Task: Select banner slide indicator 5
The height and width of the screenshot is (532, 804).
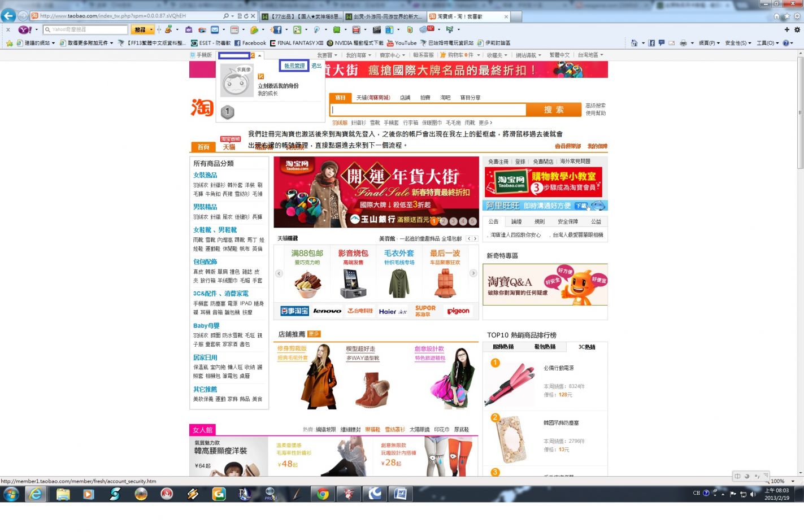Action: point(472,221)
